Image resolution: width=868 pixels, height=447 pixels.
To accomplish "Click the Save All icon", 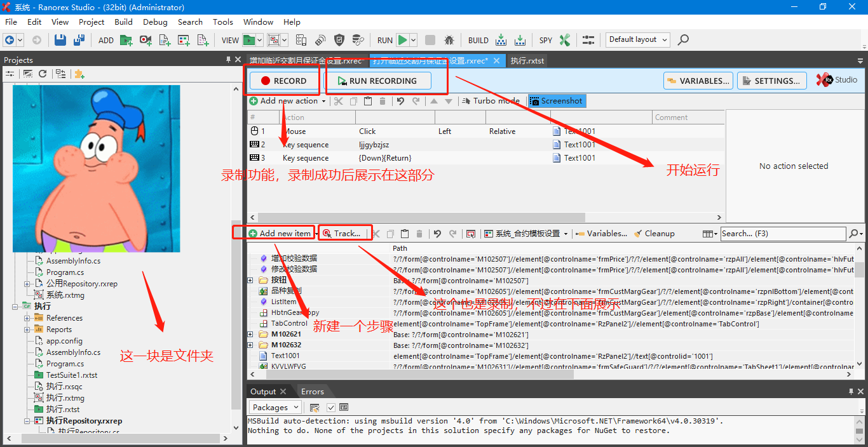I will 79,40.
